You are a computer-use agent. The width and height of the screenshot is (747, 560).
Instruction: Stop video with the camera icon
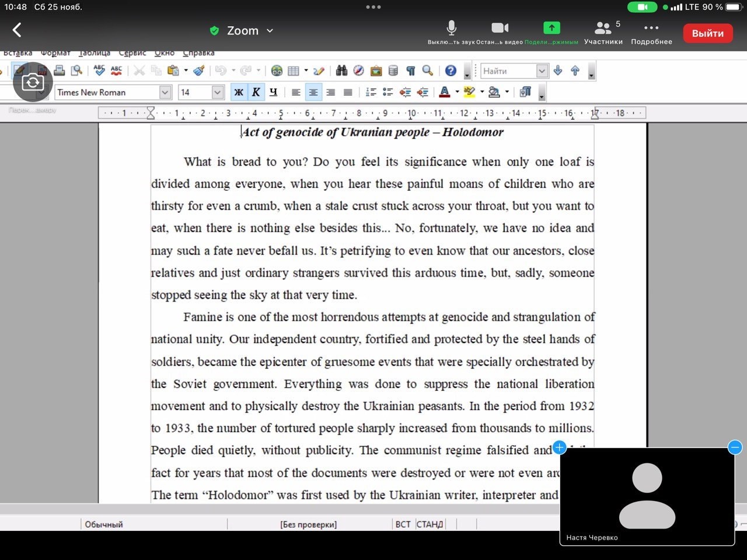click(500, 33)
